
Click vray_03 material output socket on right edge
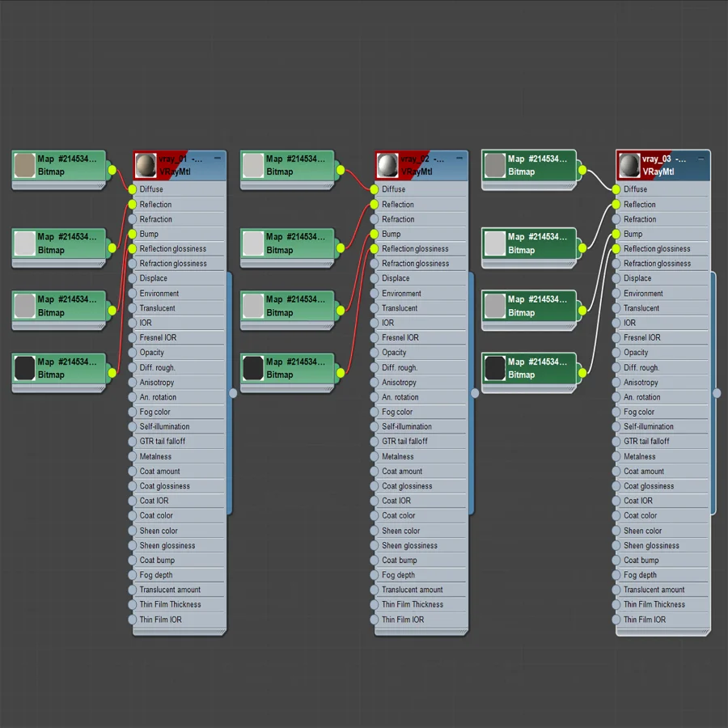pyautogui.click(x=717, y=393)
